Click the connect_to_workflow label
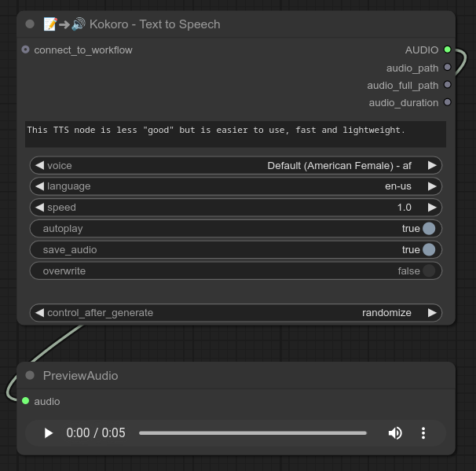The height and width of the screenshot is (471, 476). pos(83,50)
